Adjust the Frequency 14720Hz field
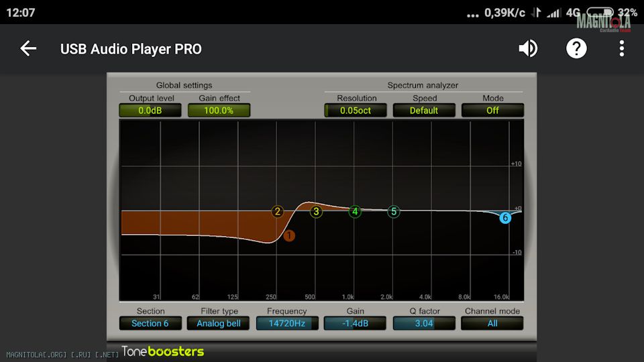This screenshot has width=644, height=362. coord(287,323)
